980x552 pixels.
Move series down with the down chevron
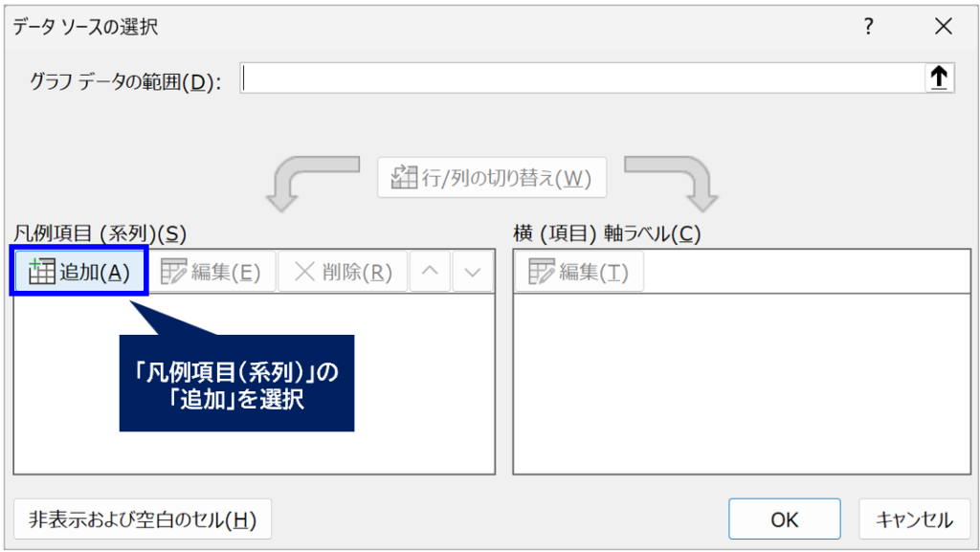tap(473, 272)
